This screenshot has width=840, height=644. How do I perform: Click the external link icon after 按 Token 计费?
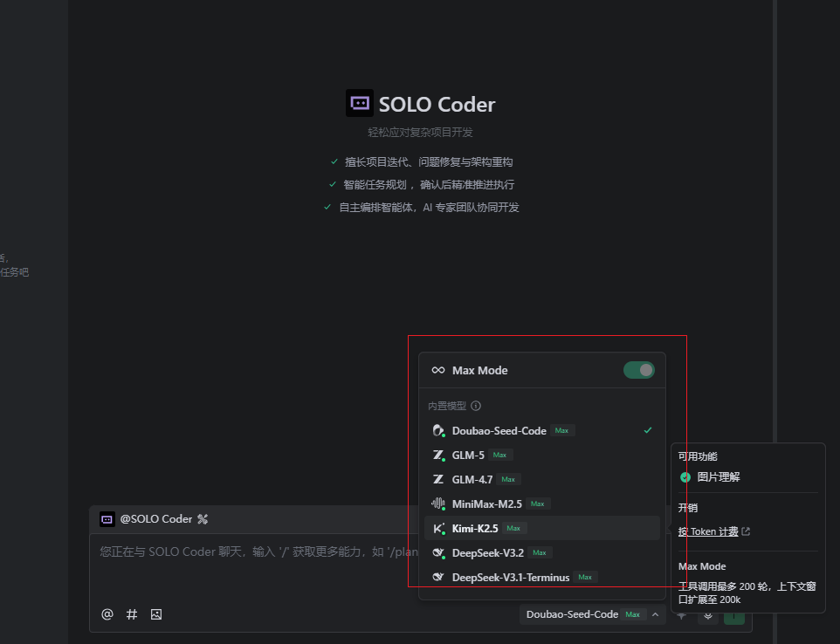tap(746, 531)
